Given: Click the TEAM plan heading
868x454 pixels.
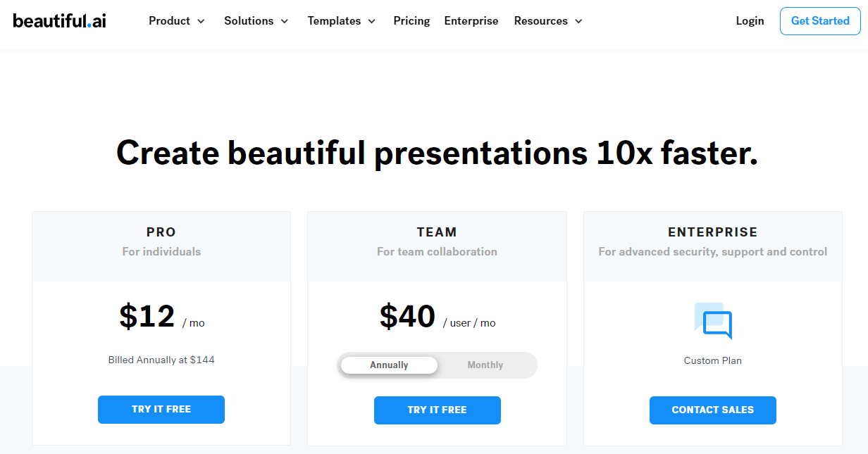Looking at the screenshot, I should pos(437,232).
